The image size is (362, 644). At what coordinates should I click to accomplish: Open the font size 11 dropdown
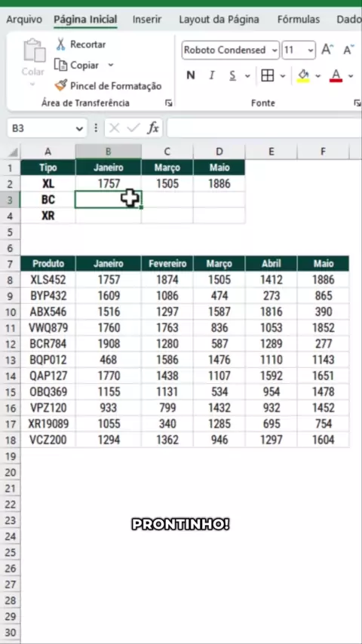[311, 51]
